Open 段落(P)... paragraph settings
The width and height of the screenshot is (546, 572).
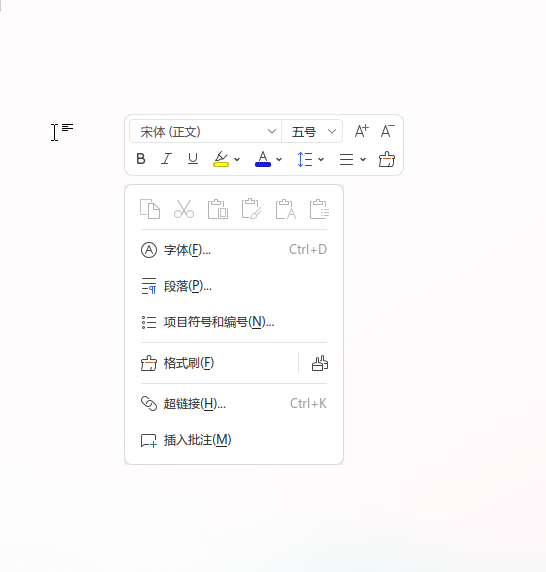234,286
